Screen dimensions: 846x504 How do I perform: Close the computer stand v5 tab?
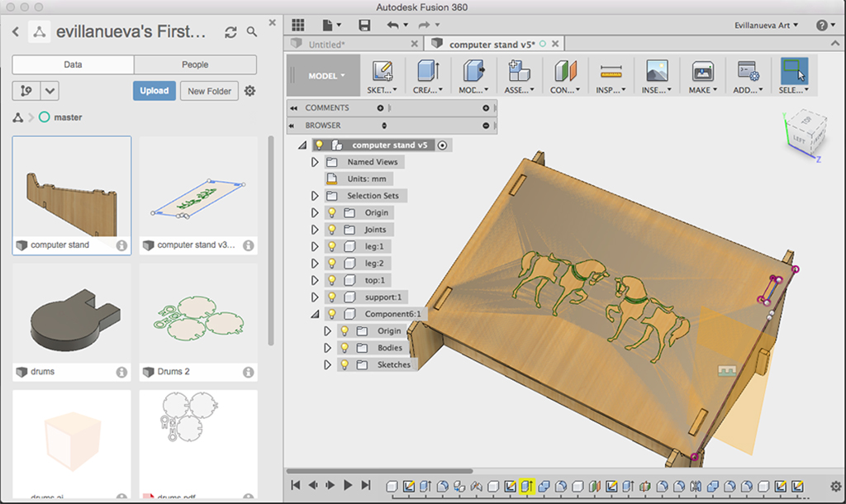point(555,44)
